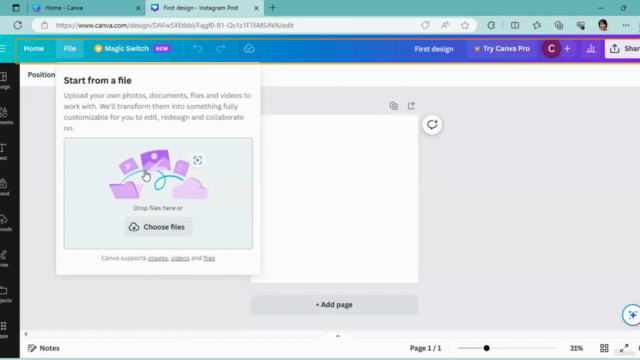640x360 pixels.
Task: Enter fullscreen present mode
Action: point(624,348)
